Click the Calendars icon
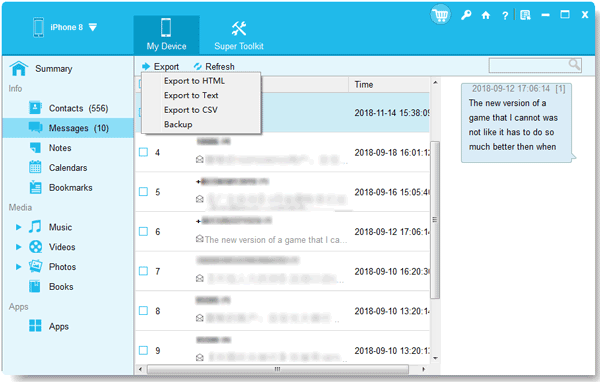 point(35,167)
